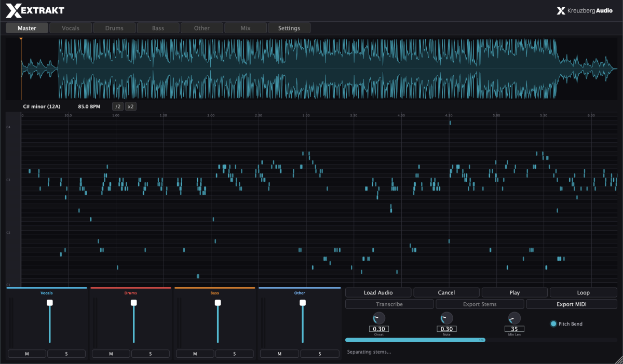Solo the Other stem

click(319, 354)
